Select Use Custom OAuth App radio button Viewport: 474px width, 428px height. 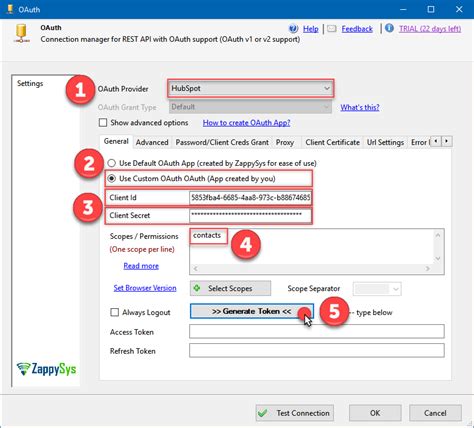coord(111,179)
